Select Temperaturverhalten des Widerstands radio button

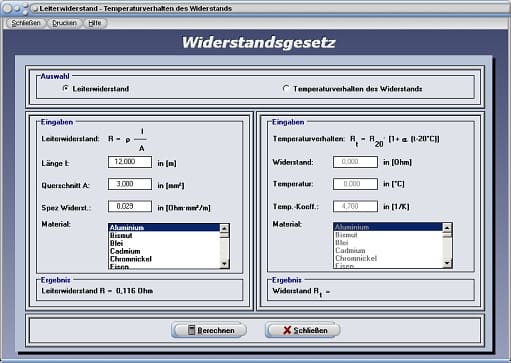[x=286, y=89]
